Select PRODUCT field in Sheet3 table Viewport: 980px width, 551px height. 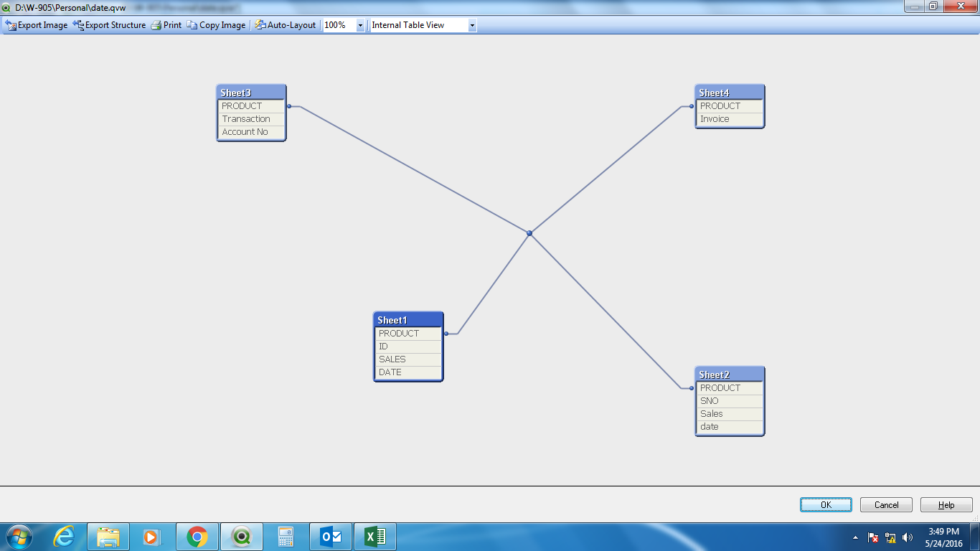251,106
